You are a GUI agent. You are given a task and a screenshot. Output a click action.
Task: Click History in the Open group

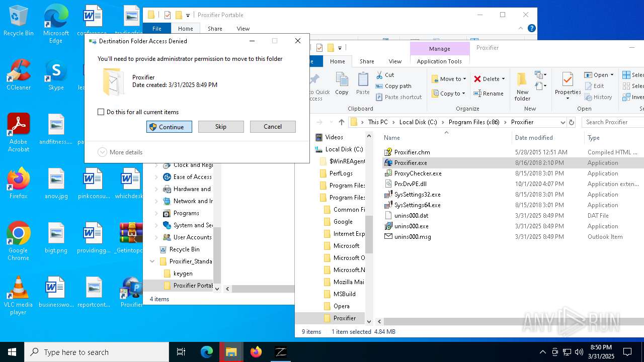point(598,97)
